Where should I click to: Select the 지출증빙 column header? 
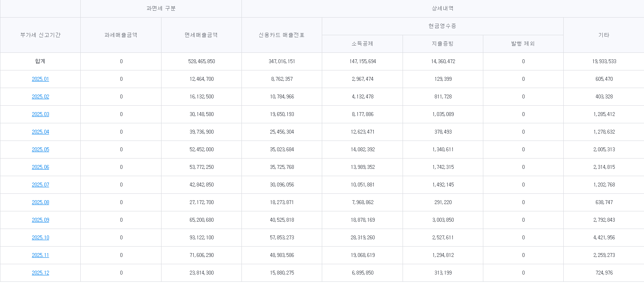click(443, 44)
